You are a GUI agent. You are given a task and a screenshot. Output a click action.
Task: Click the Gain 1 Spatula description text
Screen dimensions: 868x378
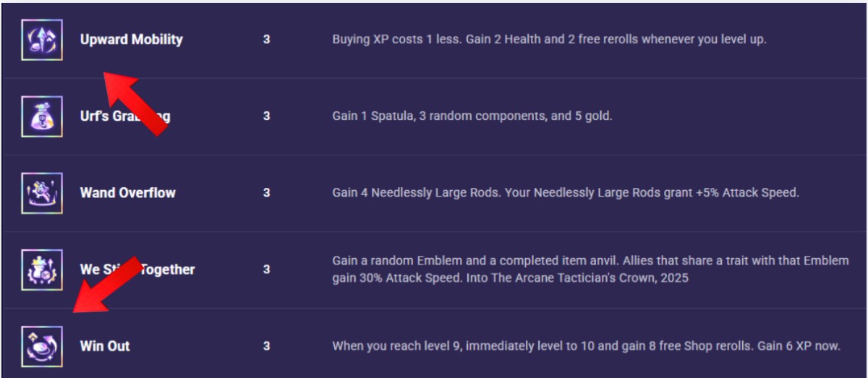click(x=472, y=116)
